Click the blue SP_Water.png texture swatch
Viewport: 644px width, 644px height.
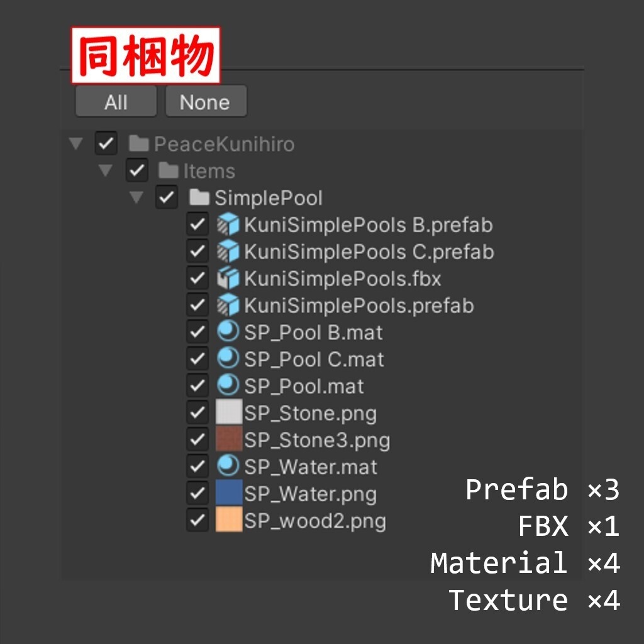(x=229, y=492)
